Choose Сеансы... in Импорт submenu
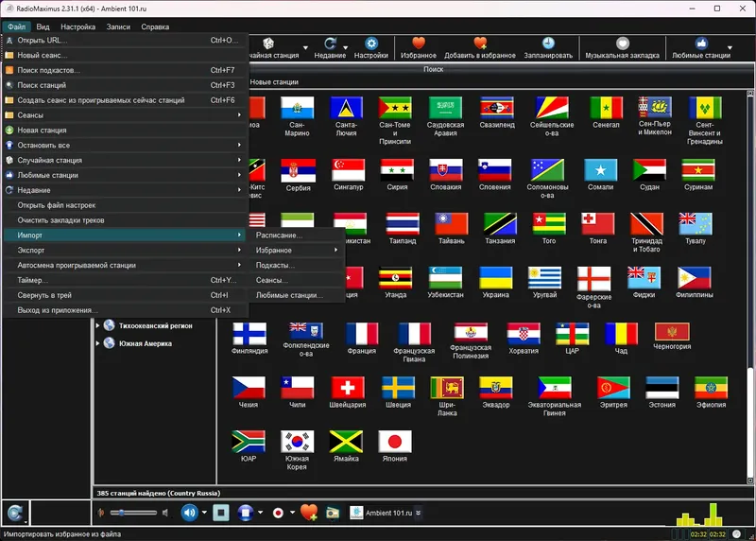 pos(297,280)
